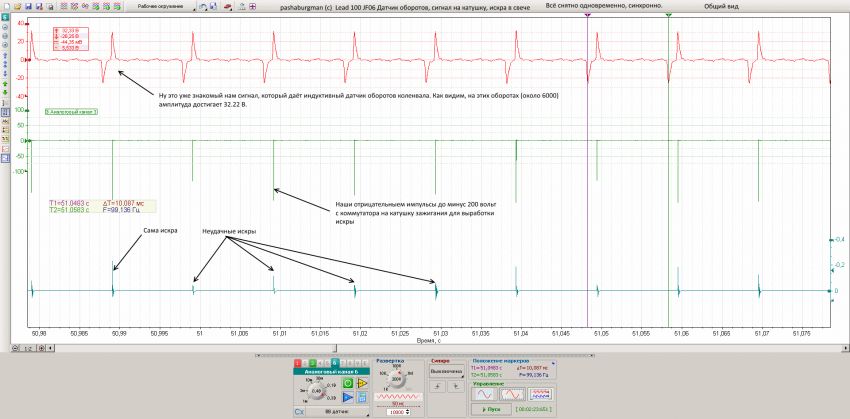Click the 10000 sample count field
This screenshot has height=419, width=850.
[396, 411]
